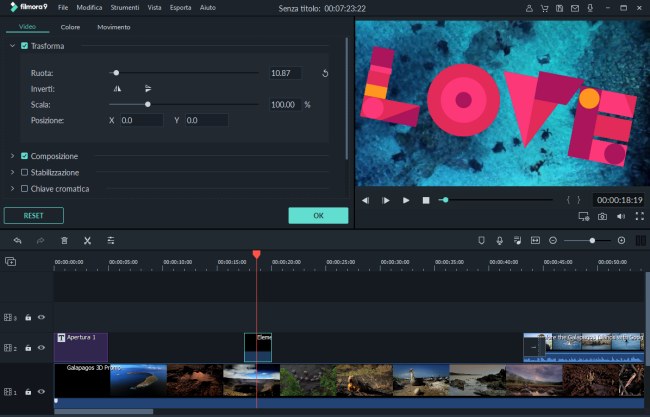Reset rotation with the circular arrow icon
Viewport: 650px width, 417px height.
(x=325, y=73)
